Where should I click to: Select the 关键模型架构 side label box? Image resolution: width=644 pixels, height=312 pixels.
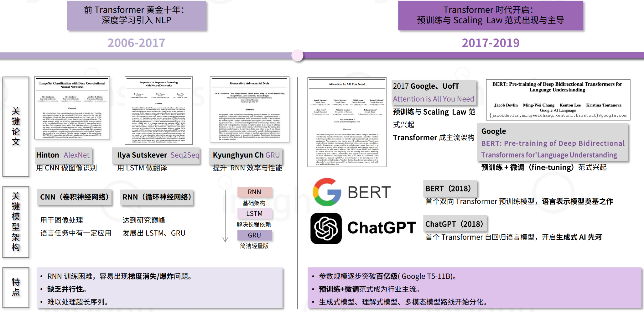coord(16,222)
